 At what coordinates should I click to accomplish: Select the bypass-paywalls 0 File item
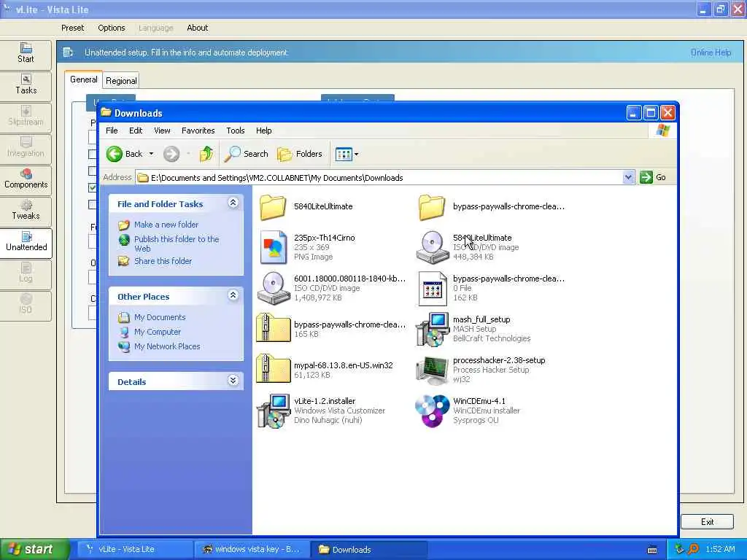pos(432,288)
